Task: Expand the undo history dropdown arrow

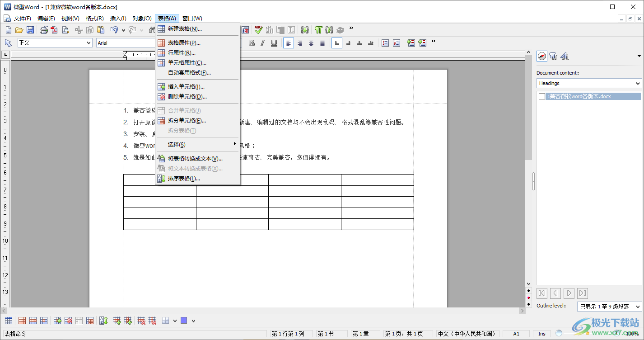Action: [123, 30]
